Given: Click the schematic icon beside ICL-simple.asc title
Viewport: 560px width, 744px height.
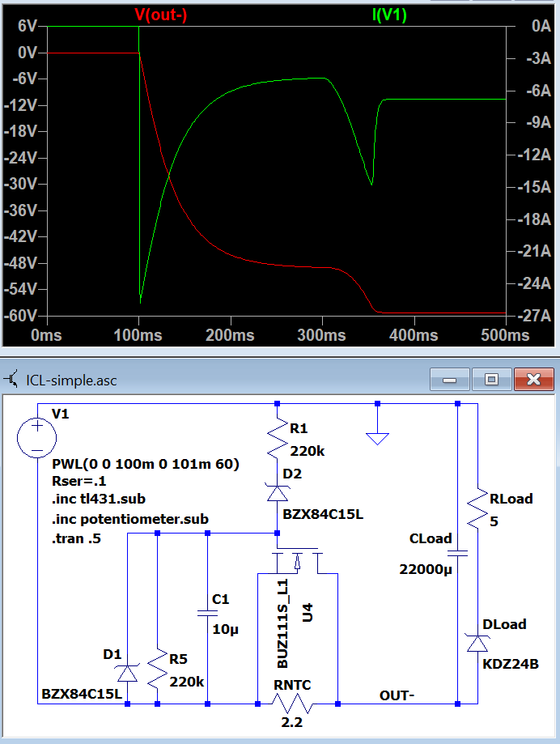Looking at the screenshot, I should tap(11, 380).
